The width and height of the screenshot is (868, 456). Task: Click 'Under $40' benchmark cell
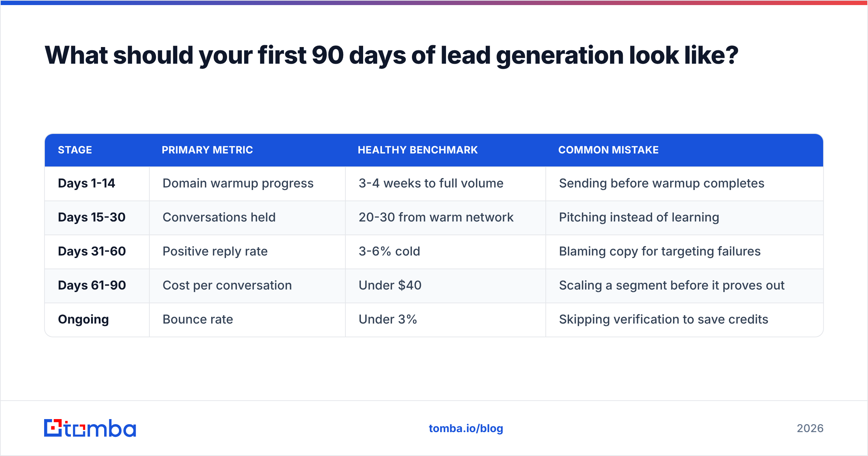[x=446, y=286]
